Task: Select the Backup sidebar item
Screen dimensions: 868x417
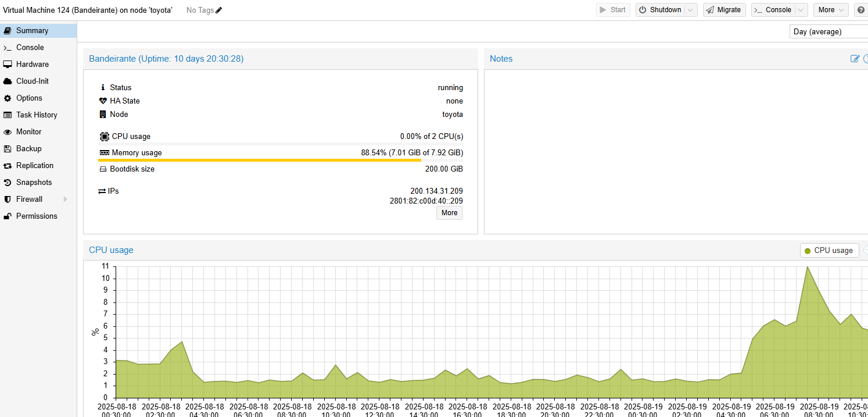Action: coord(28,149)
